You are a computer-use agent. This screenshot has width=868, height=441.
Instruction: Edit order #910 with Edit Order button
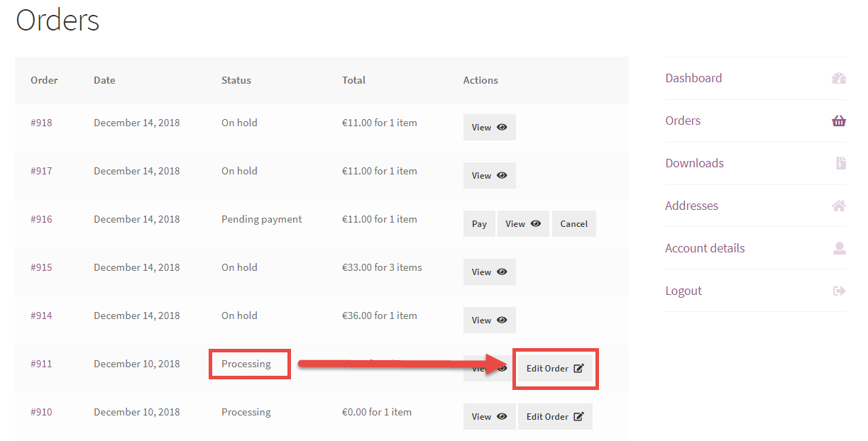(555, 417)
